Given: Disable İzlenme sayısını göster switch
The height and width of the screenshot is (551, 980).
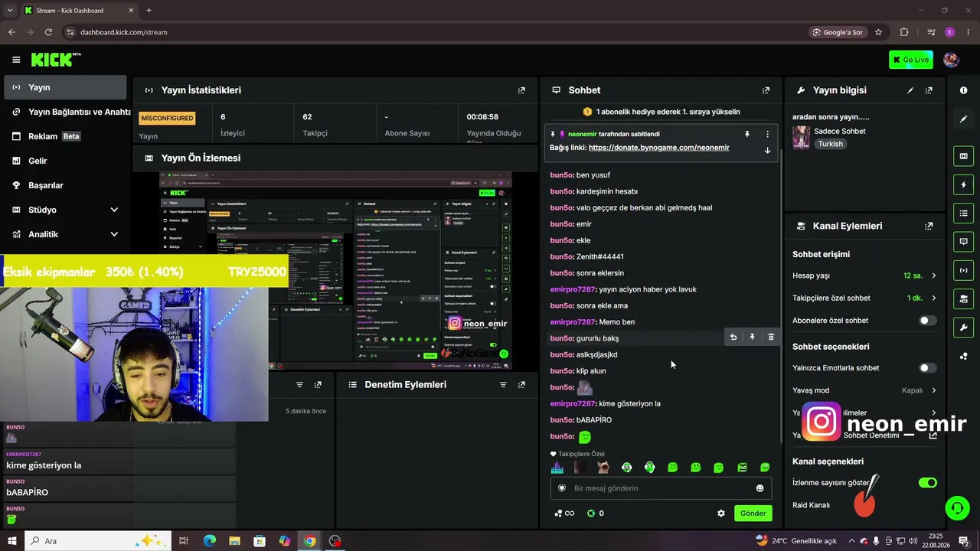Looking at the screenshot, I should (927, 483).
